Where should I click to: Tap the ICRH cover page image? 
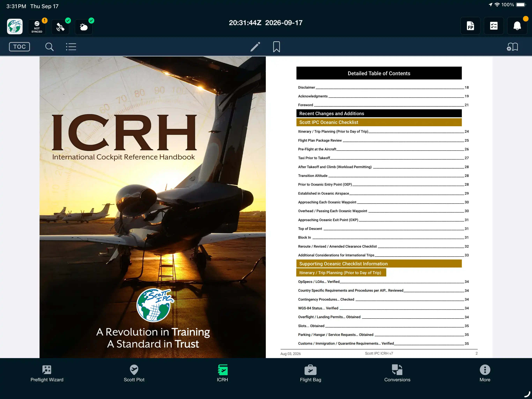[152, 207]
